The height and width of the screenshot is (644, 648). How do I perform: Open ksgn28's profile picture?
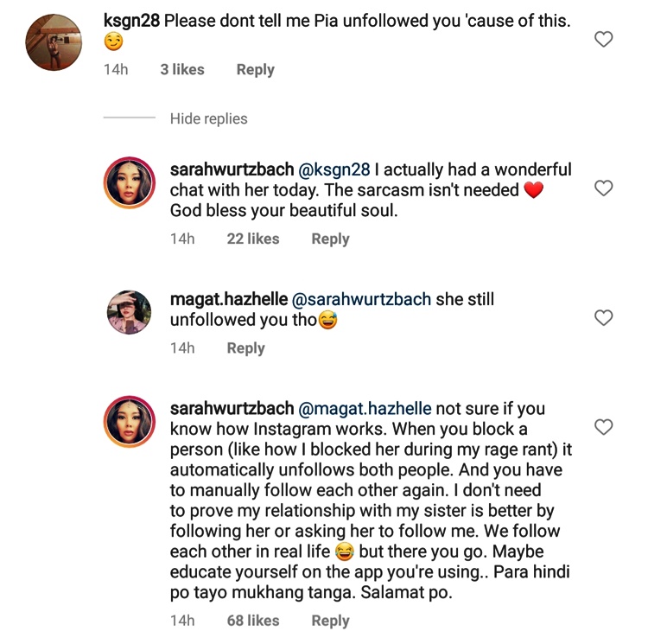(x=54, y=41)
